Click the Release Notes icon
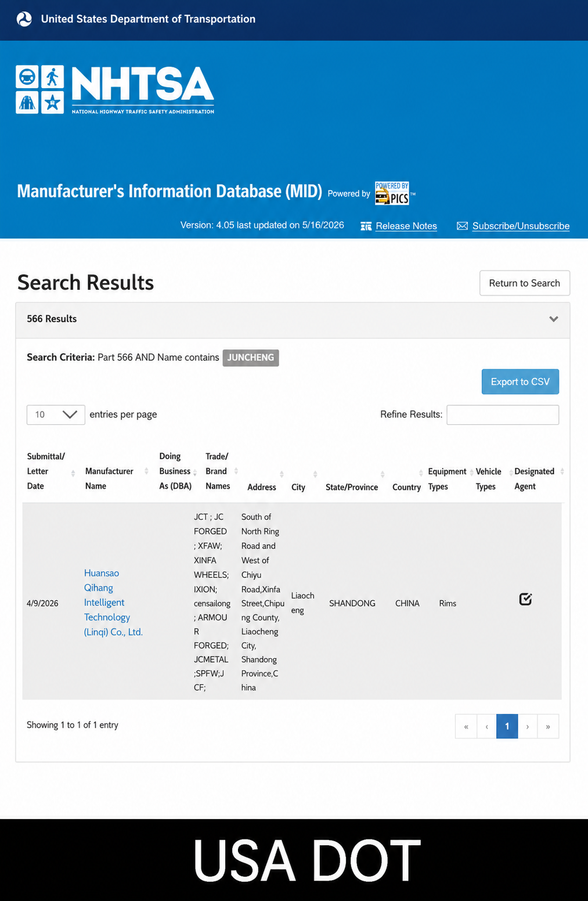 (366, 226)
